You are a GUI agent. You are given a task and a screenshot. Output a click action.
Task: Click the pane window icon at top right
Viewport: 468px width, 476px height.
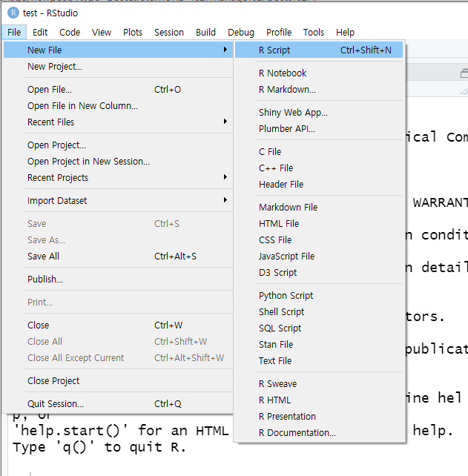tap(464, 73)
